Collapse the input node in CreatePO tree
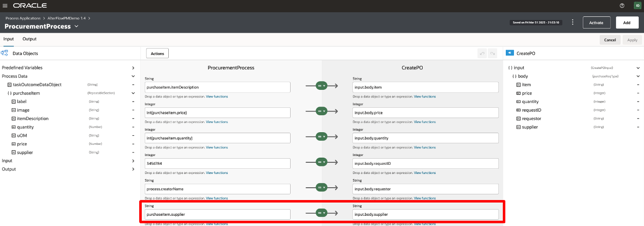Screen dimensions: 644x226 coord(637,68)
